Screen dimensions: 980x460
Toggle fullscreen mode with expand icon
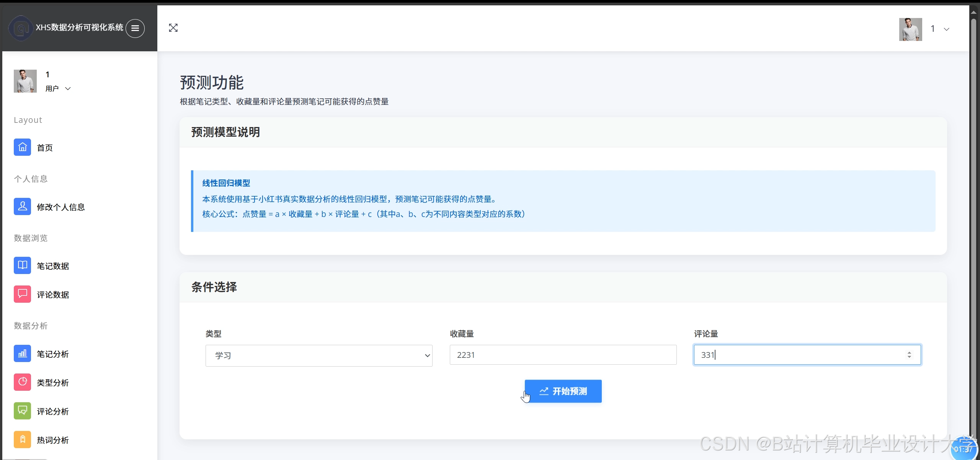(173, 28)
